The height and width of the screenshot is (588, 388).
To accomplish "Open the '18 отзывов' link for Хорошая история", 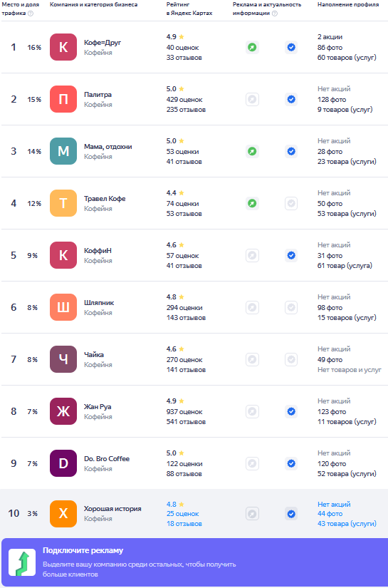I will pos(184,524).
